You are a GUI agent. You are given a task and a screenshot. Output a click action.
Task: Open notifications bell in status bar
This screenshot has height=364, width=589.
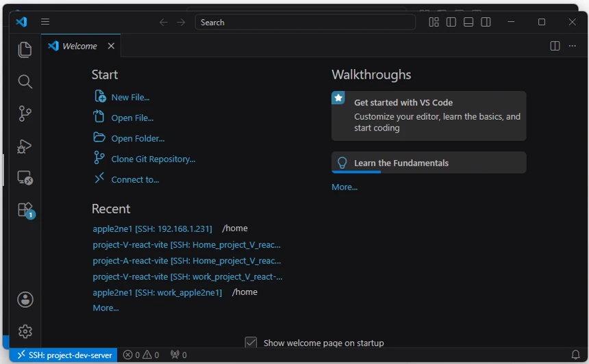tap(575, 354)
